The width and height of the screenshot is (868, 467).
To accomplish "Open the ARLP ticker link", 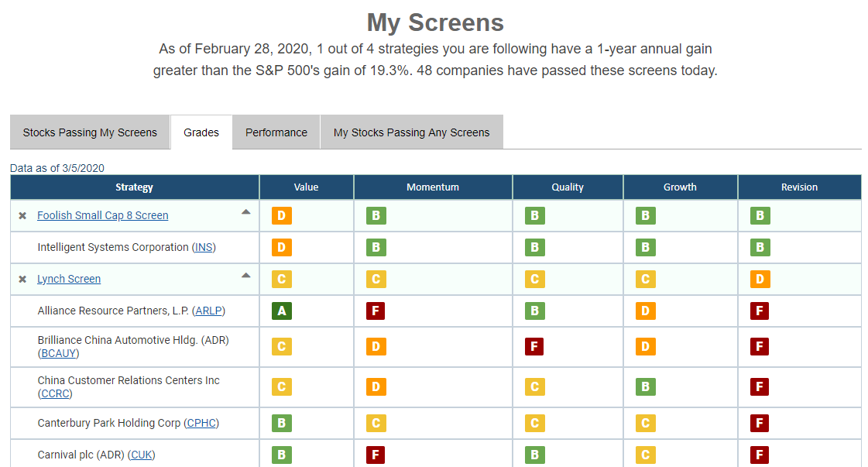I will pyautogui.click(x=209, y=311).
